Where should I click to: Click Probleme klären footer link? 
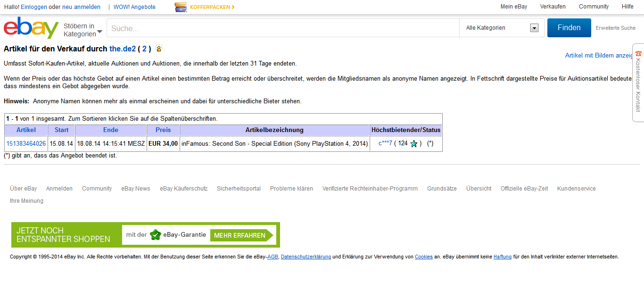tap(291, 189)
